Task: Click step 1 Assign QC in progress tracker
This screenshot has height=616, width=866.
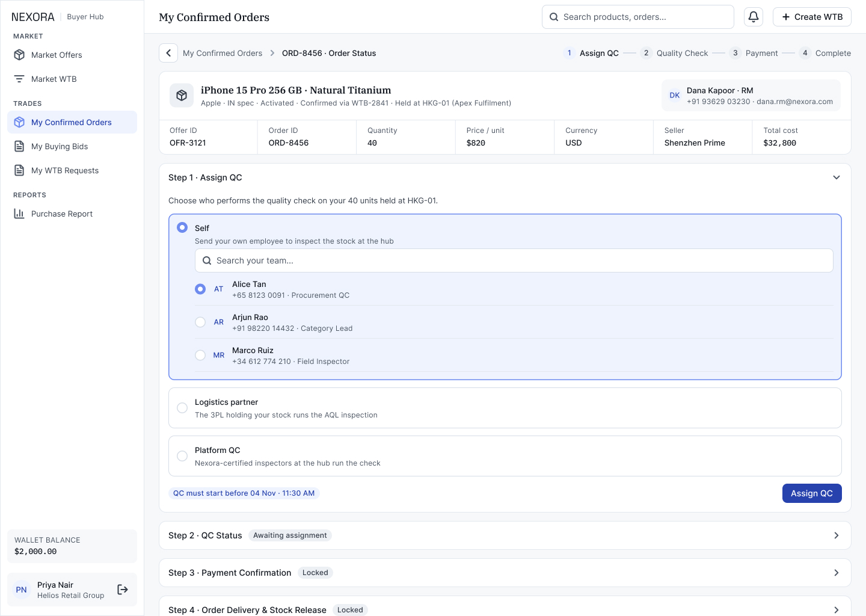Action: point(591,53)
